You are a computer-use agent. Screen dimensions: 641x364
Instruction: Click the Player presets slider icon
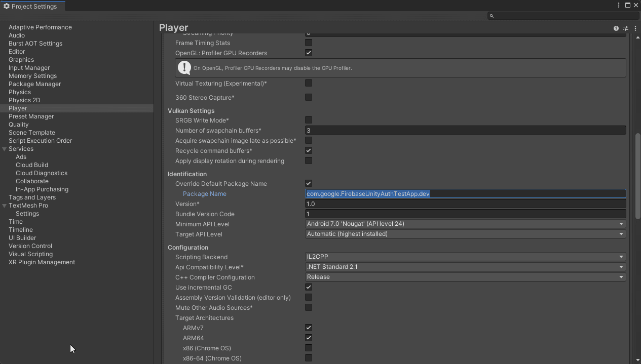(x=625, y=28)
